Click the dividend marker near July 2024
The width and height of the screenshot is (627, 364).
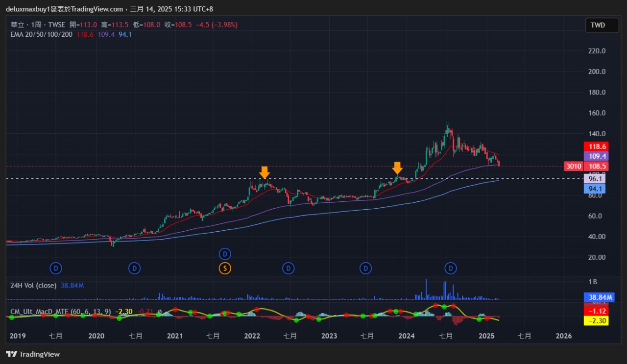[451, 268]
